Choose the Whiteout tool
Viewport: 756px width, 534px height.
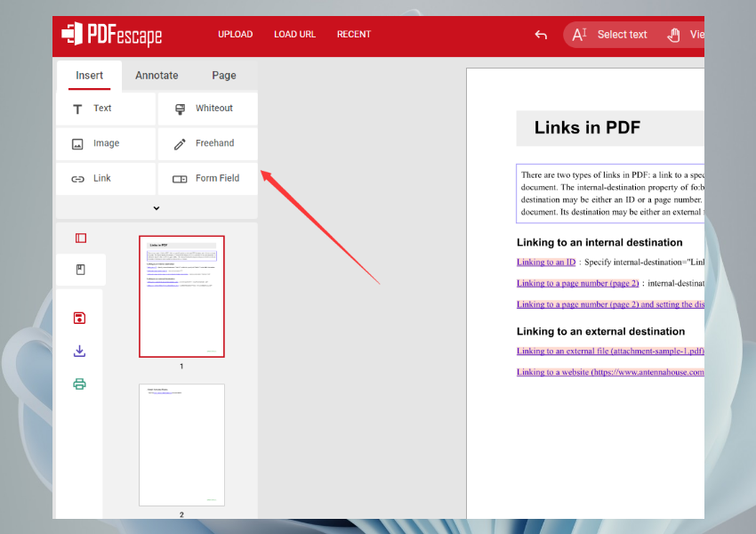[205, 108]
